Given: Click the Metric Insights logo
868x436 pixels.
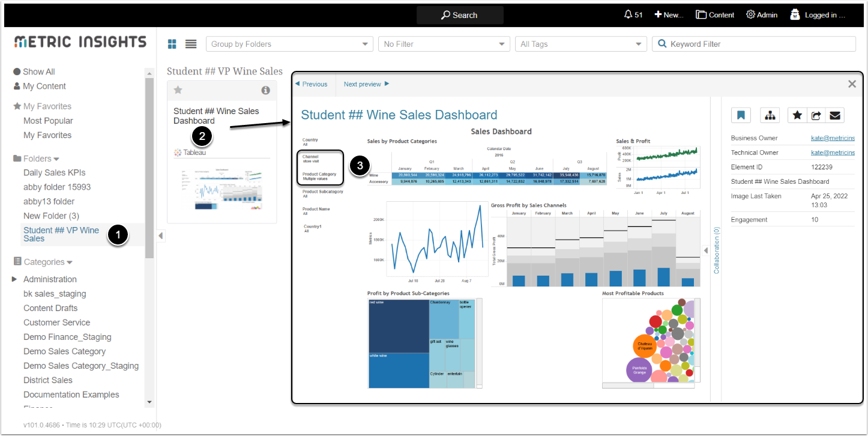Looking at the screenshot, I should tap(80, 42).
